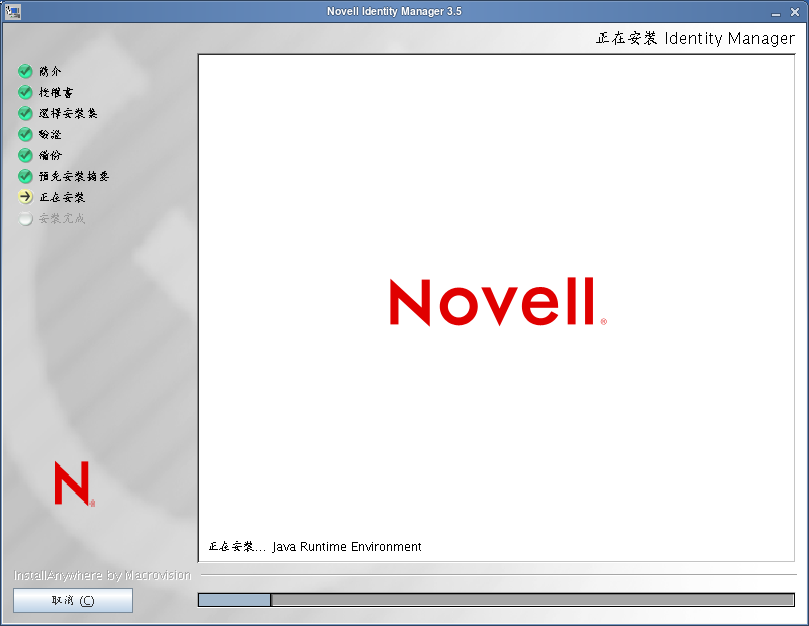809x626 pixels.
Task: Click the green checkmark beside 授權書 step
Action: 25,92
